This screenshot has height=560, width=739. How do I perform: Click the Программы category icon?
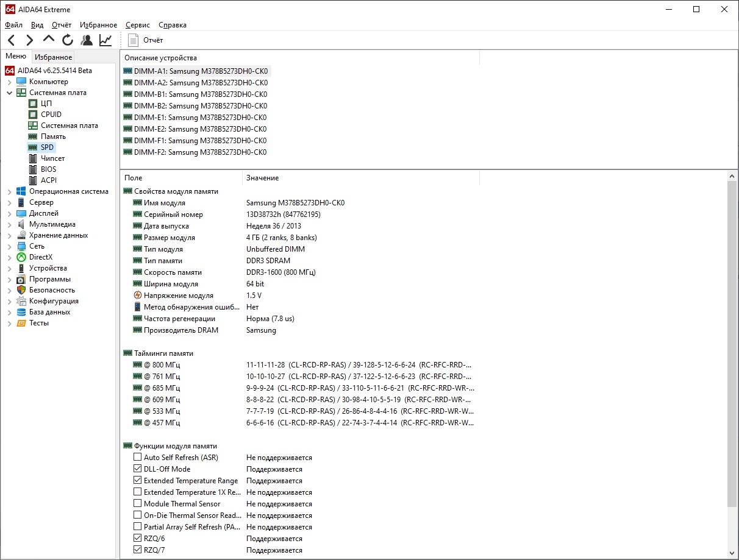(21, 279)
